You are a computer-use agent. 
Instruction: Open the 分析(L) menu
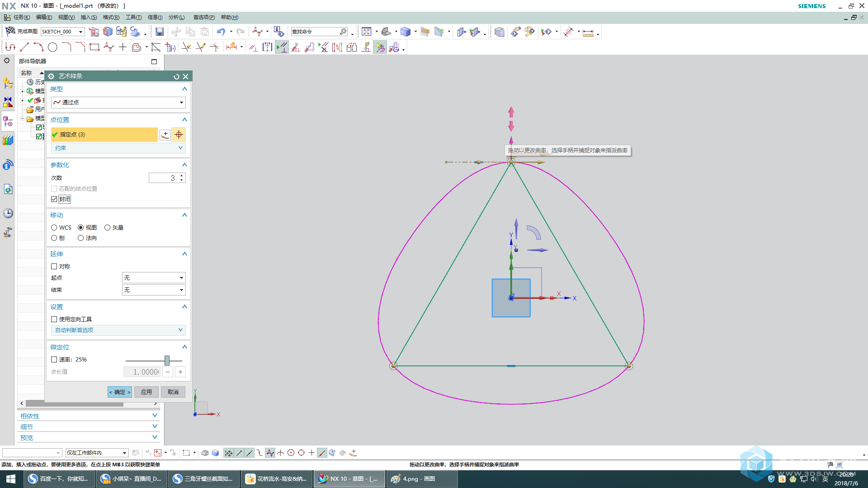(176, 17)
